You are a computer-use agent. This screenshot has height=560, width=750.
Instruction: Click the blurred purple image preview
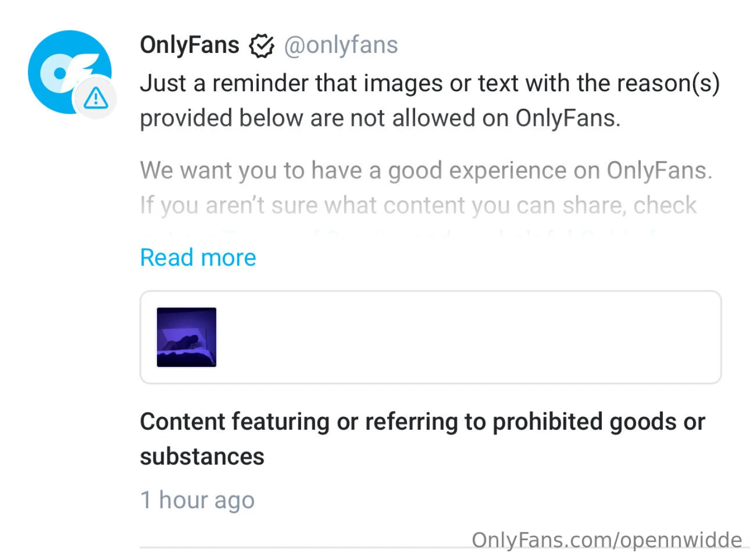pyautogui.click(x=186, y=337)
